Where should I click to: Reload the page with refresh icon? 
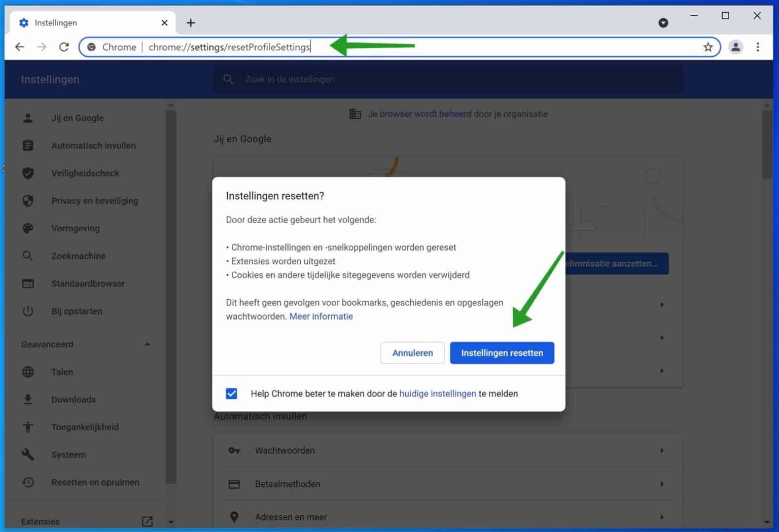pos(64,47)
